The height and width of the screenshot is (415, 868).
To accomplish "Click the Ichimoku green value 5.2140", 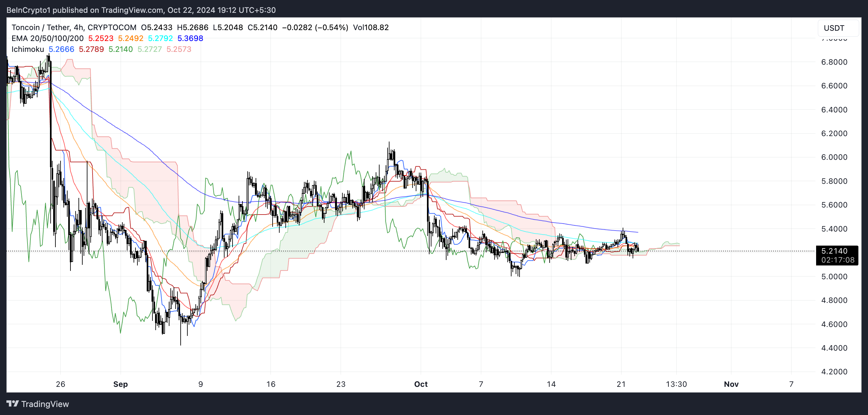I will click(120, 49).
